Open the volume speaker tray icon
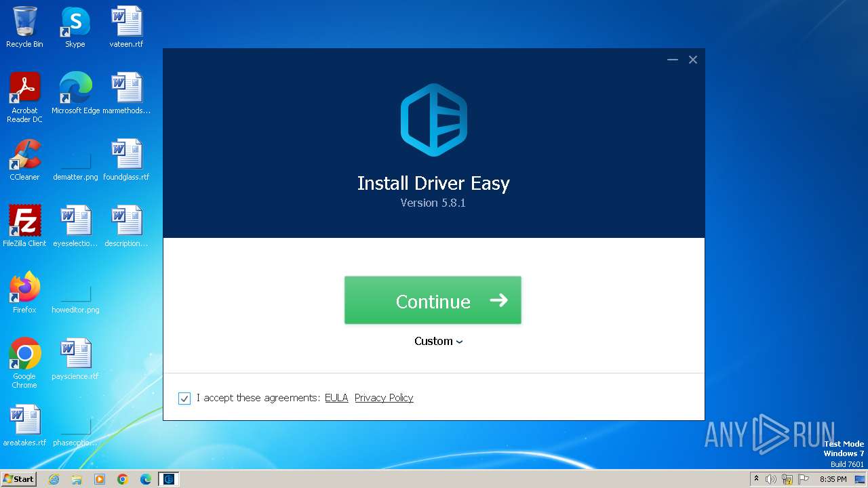Image resolution: width=868 pixels, height=488 pixels. point(771,479)
